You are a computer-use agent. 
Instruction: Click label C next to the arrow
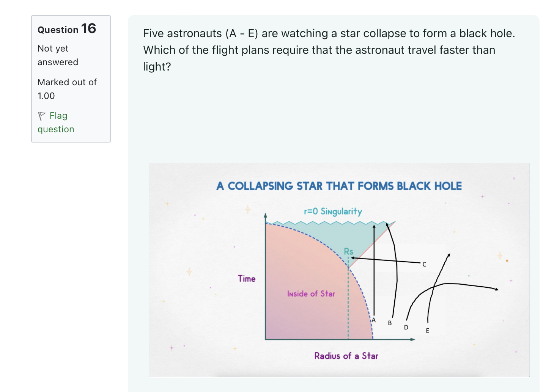click(x=424, y=264)
